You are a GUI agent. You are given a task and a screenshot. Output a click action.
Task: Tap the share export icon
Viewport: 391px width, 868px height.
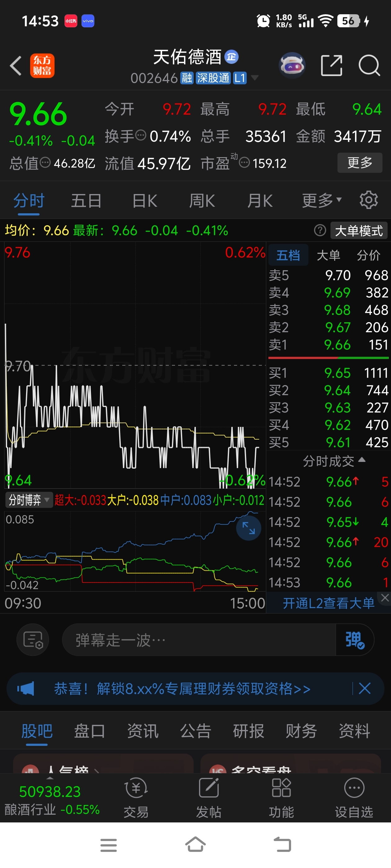tap(331, 65)
